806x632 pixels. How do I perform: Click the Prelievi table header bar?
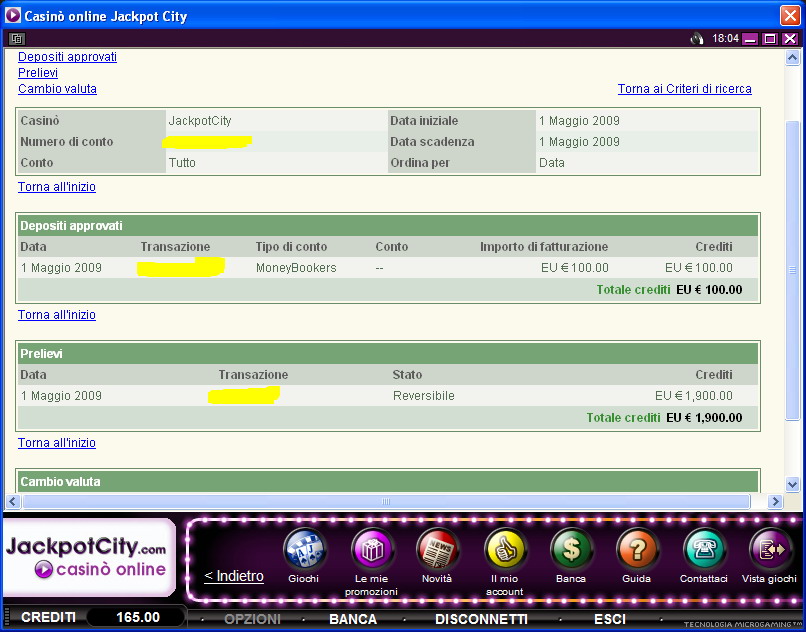point(388,354)
